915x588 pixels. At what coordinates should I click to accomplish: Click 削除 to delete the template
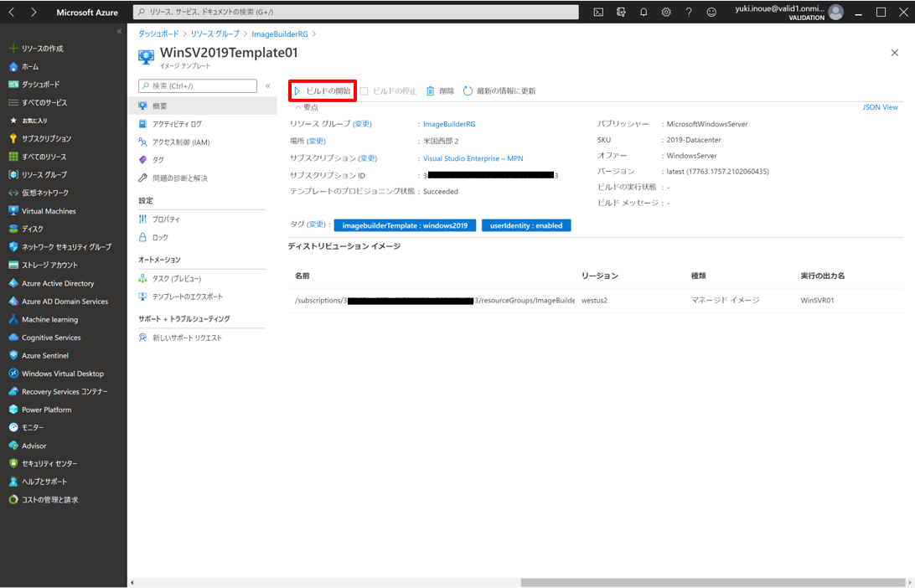pyautogui.click(x=440, y=91)
